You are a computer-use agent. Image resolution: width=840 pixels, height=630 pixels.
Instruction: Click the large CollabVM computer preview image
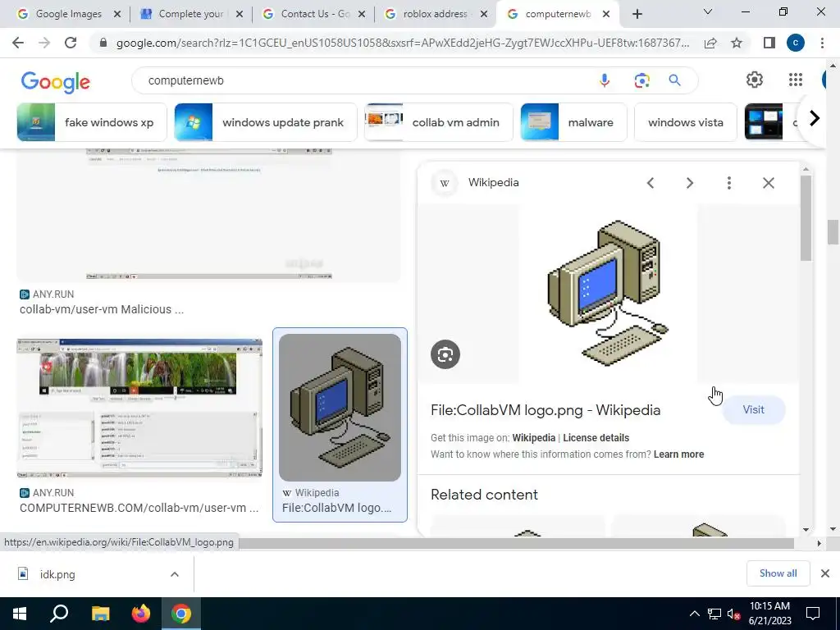(x=608, y=293)
